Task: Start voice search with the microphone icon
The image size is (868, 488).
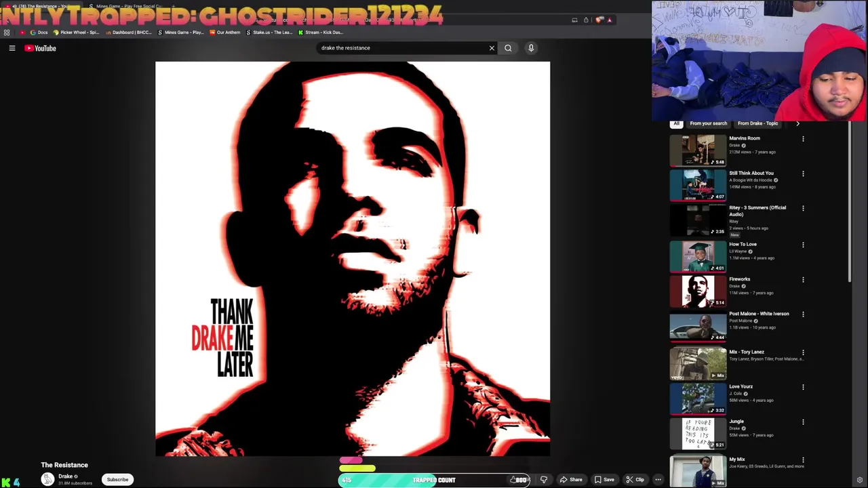Action: pos(531,48)
